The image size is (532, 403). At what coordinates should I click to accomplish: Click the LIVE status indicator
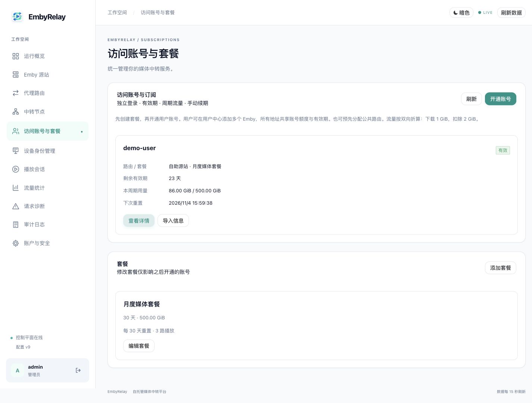click(x=485, y=13)
